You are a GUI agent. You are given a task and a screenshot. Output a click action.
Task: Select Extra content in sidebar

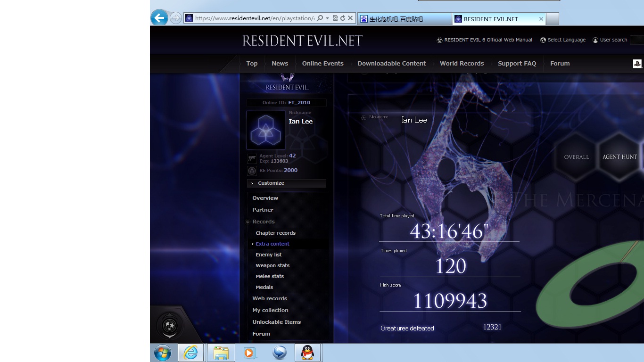point(272,244)
